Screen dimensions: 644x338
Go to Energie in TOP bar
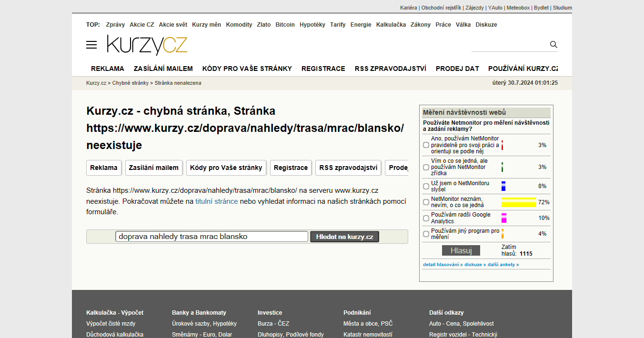(361, 25)
